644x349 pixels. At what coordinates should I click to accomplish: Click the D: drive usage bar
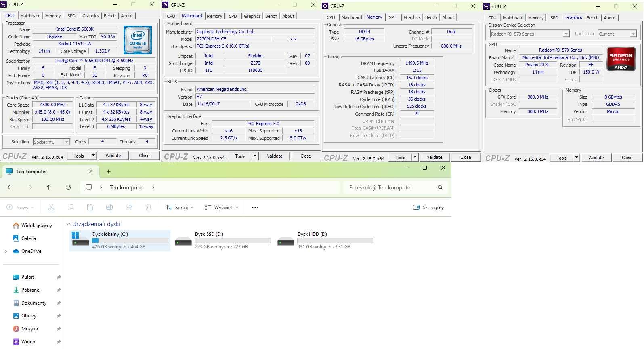pyautogui.click(x=233, y=240)
